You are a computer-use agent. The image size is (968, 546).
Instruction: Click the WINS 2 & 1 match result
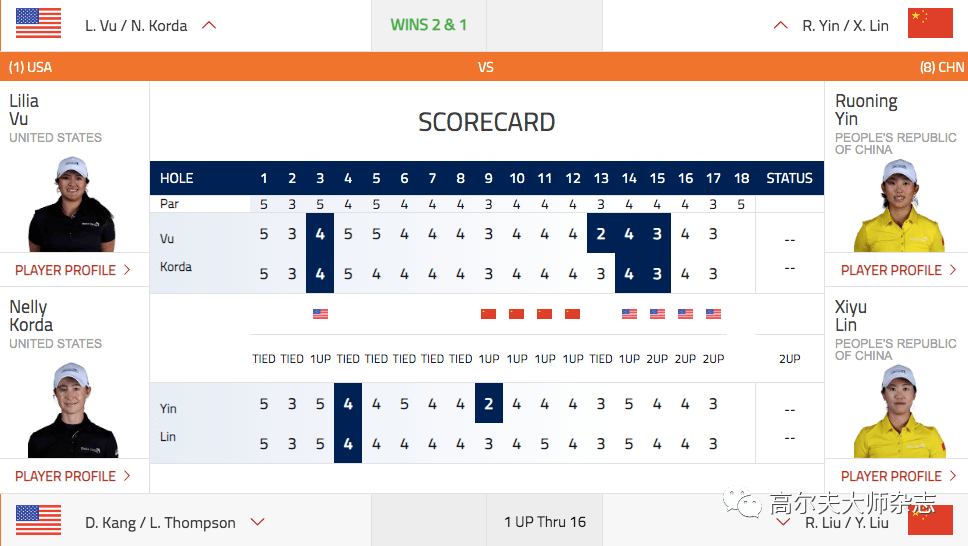click(428, 25)
